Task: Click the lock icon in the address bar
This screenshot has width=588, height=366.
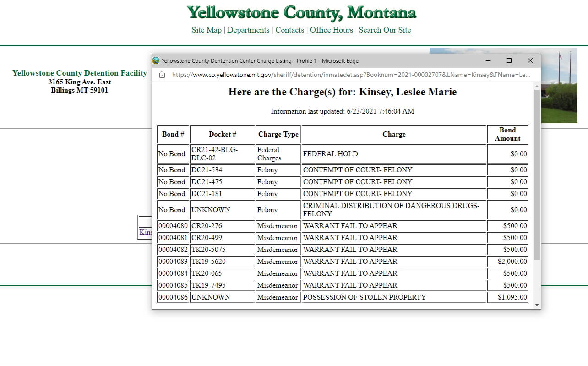Action: click(x=162, y=75)
